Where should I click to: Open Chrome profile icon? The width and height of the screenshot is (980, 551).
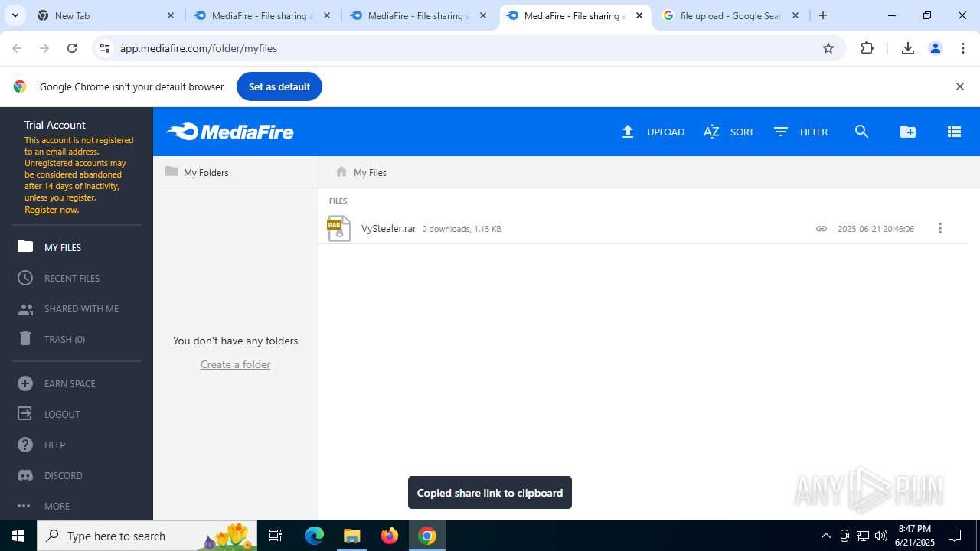935,48
